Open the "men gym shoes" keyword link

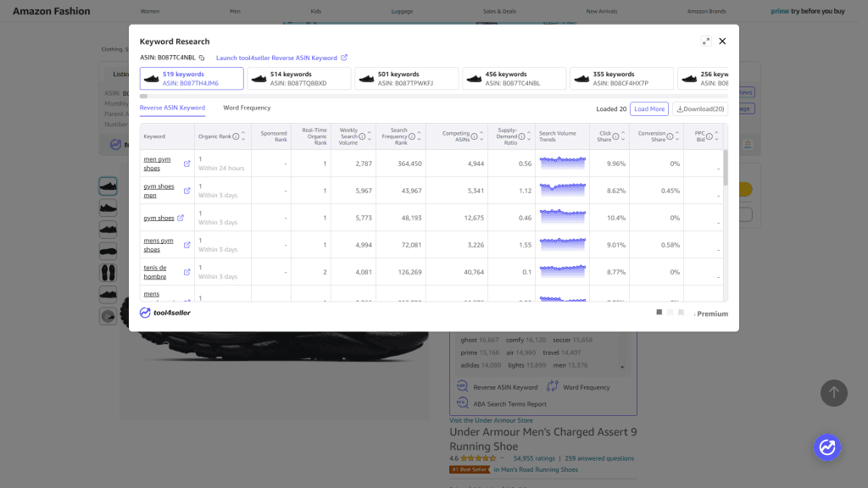[x=157, y=164]
